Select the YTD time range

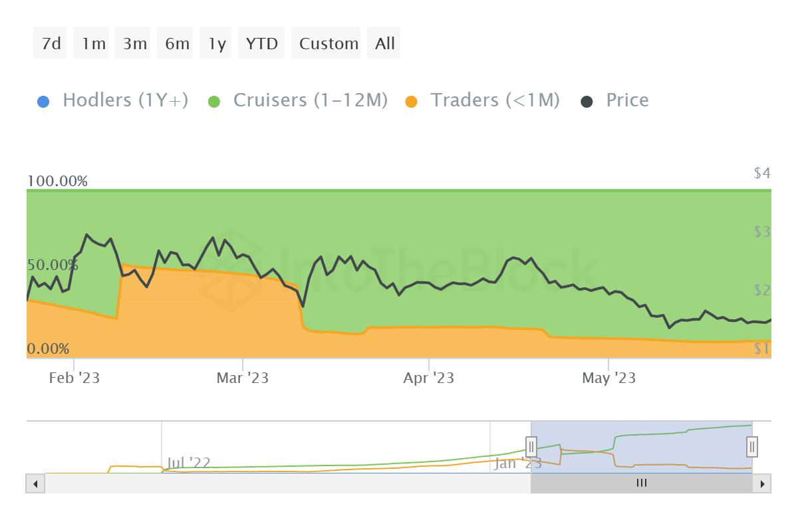pos(261,44)
